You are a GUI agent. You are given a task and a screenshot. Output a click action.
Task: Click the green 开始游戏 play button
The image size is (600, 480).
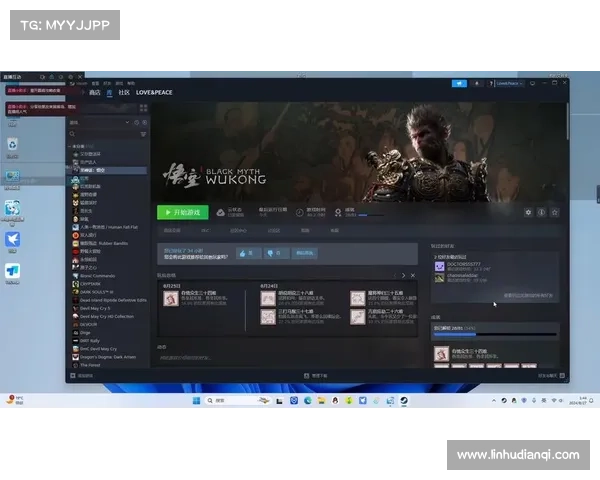click(x=182, y=212)
